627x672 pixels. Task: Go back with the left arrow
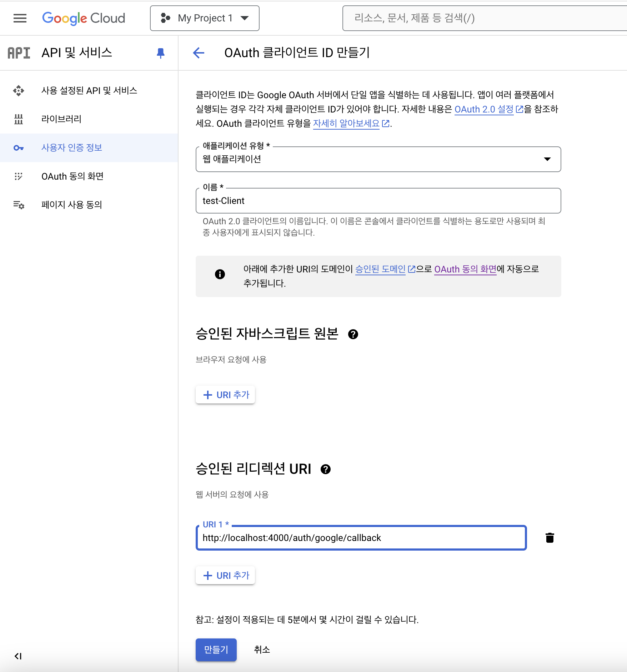coord(199,53)
